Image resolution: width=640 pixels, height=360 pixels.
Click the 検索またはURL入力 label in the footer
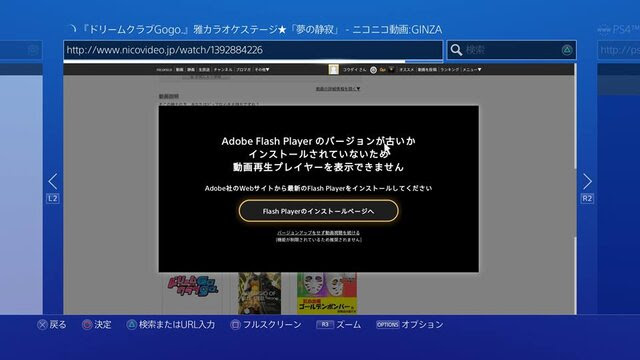click(177, 324)
